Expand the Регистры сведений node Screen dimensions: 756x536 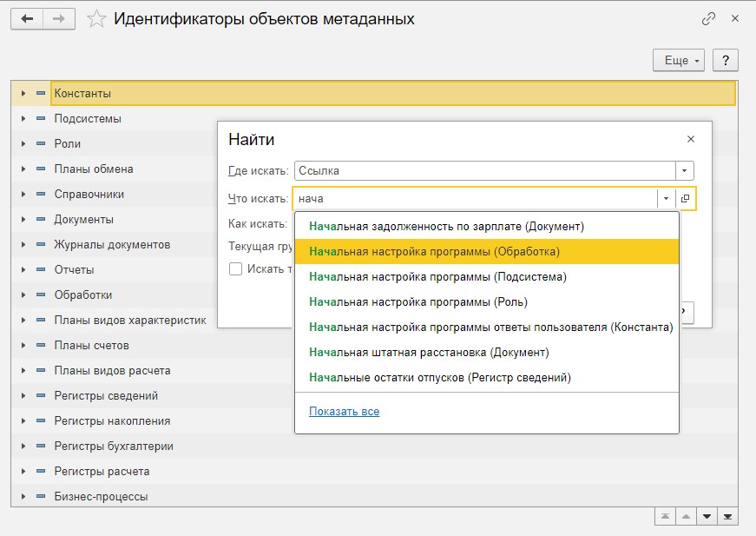click(x=23, y=395)
